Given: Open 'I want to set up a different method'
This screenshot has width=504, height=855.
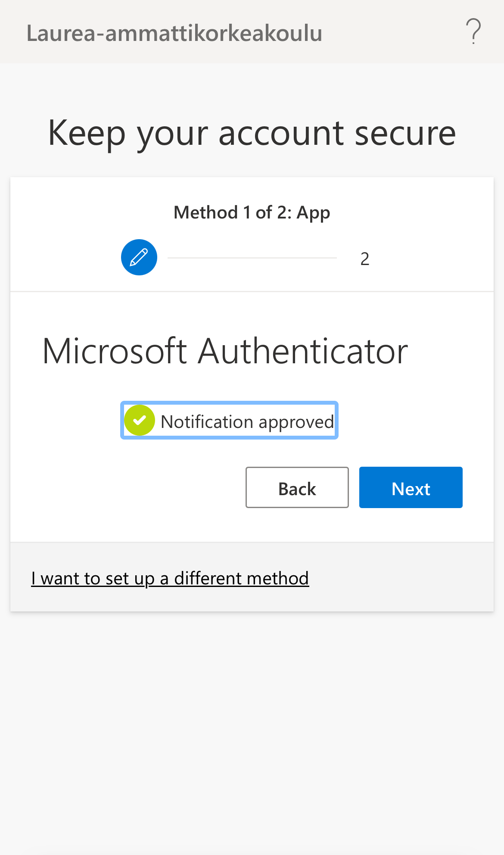Looking at the screenshot, I should pos(170,578).
